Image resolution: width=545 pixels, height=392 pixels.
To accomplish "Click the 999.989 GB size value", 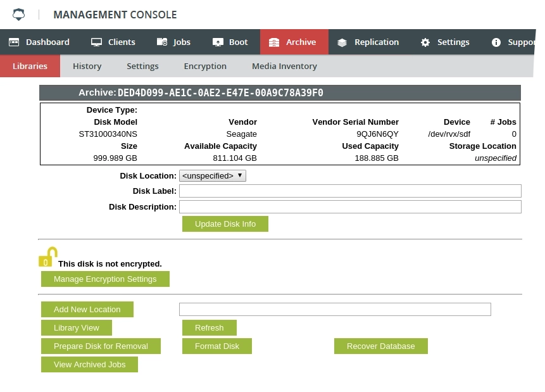I will [115, 158].
